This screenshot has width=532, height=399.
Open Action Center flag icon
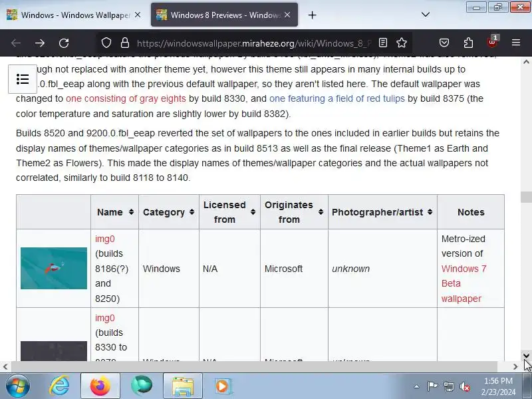tap(432, 386)
